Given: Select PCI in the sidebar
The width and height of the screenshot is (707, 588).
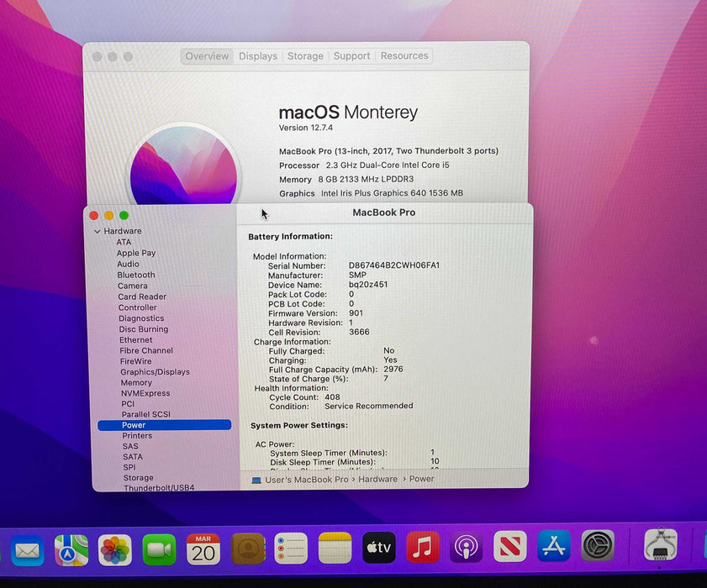Looking at the screenshot, I should (128, 404).
